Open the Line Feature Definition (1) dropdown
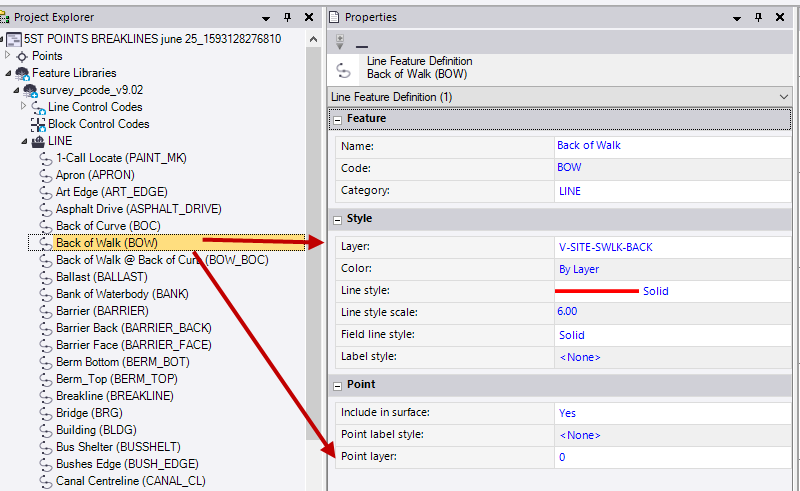Image resolution: width=800 pixels, height=491 pixels. (x=783, y=97)
